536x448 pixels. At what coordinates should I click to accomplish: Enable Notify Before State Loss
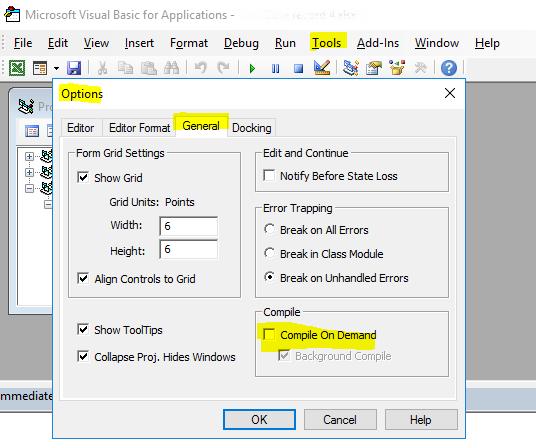(269, 176)
